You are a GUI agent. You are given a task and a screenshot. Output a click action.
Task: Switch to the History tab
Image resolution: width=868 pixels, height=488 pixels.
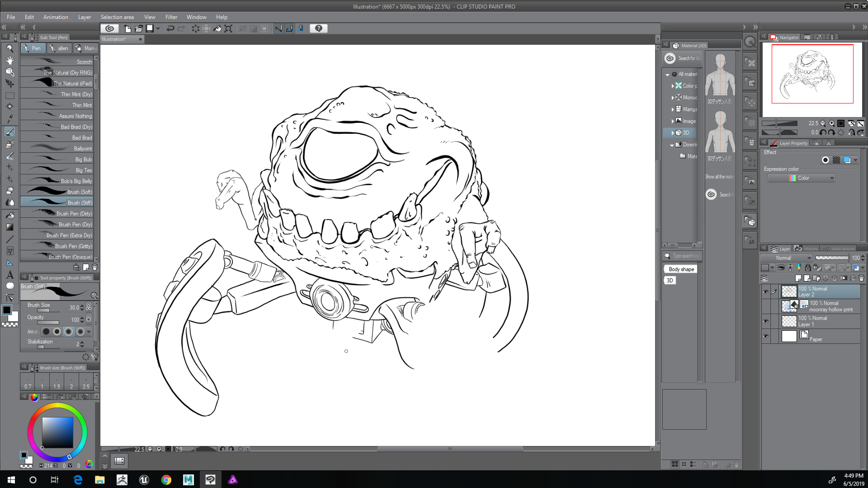click(x=809, y=249)
